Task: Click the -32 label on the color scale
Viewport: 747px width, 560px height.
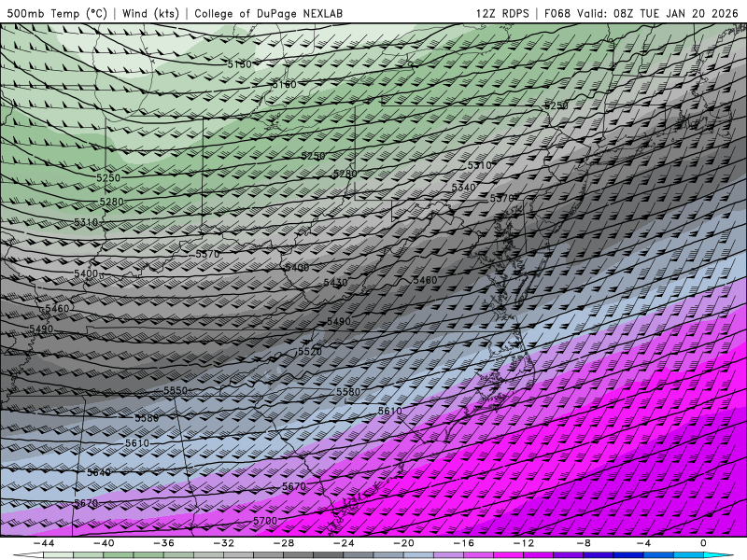Action: (x=224, y=543)
